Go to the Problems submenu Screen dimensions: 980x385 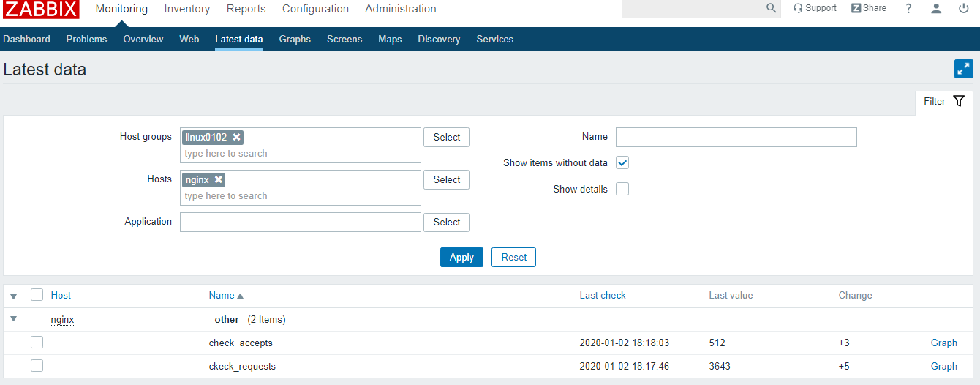[86, 40]
